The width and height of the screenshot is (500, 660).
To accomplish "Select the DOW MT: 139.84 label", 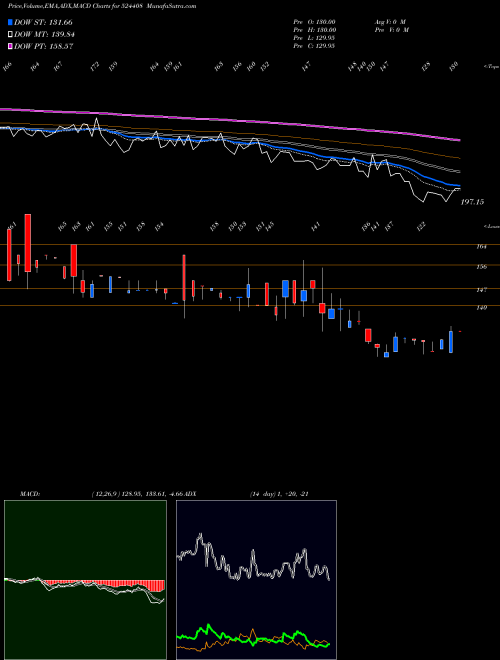I will (45, 35).
